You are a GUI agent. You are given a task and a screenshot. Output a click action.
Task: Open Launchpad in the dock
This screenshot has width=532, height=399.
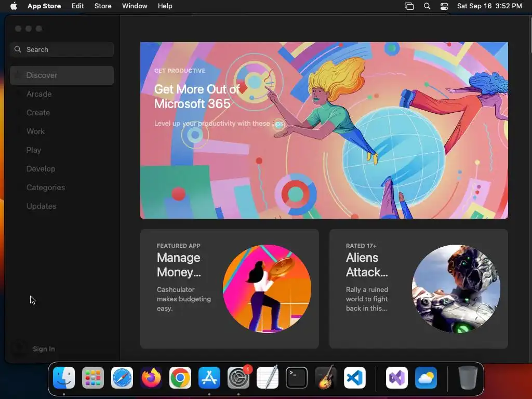93,378
